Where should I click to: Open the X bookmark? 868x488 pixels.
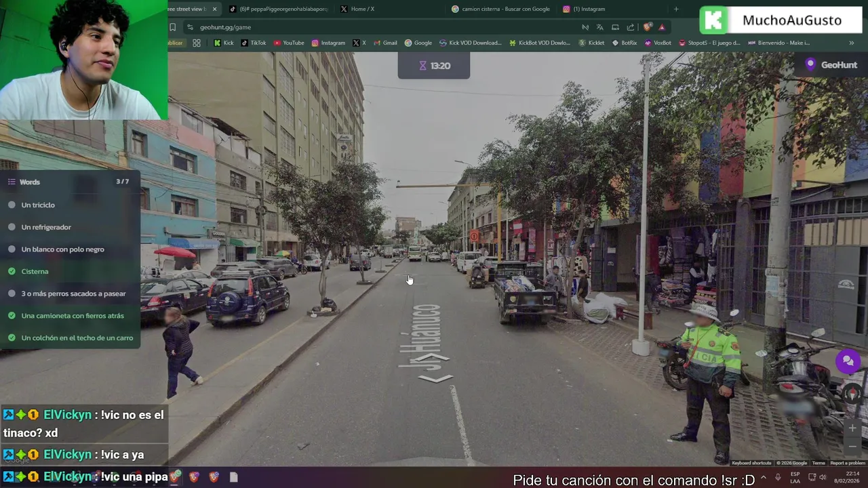coord(359,43)
